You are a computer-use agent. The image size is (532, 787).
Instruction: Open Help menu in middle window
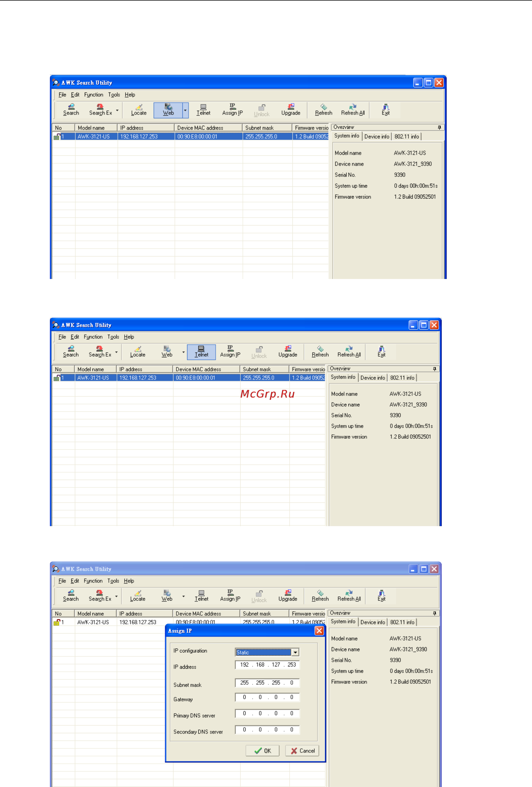click(x=129, y=337)
